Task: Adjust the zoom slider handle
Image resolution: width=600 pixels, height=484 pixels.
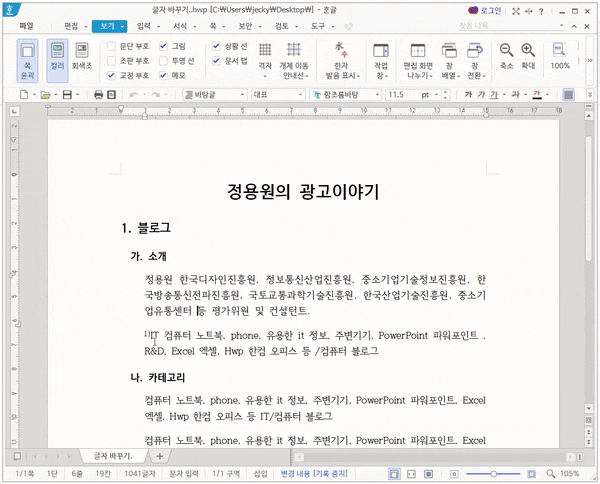Action: coord(494,474)
